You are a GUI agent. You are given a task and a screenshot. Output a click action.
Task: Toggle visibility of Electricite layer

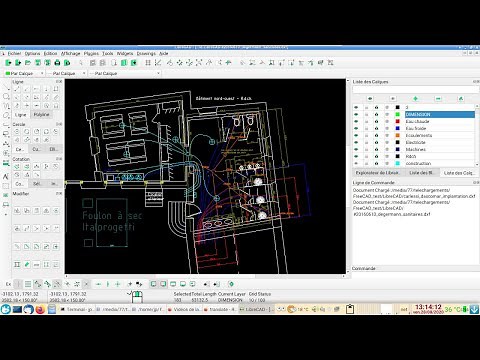[356, 142]
